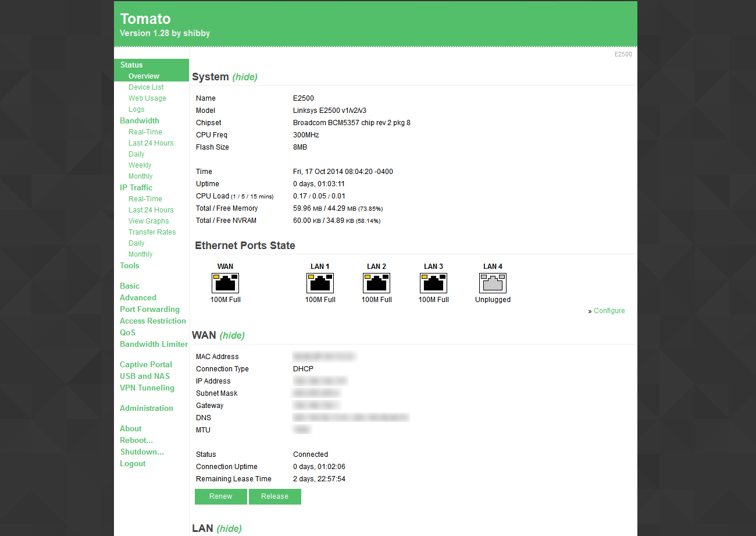Open USB and NAS settings

145,376
